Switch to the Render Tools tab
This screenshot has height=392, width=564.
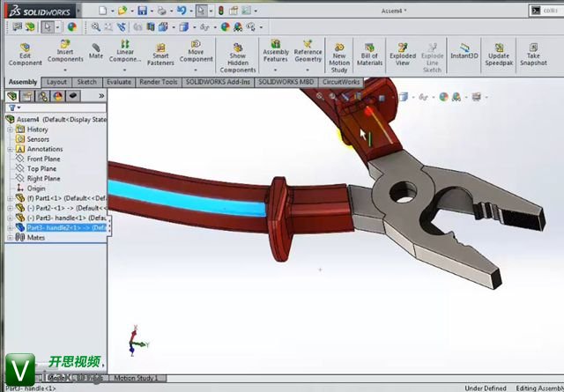pos(159,82)
